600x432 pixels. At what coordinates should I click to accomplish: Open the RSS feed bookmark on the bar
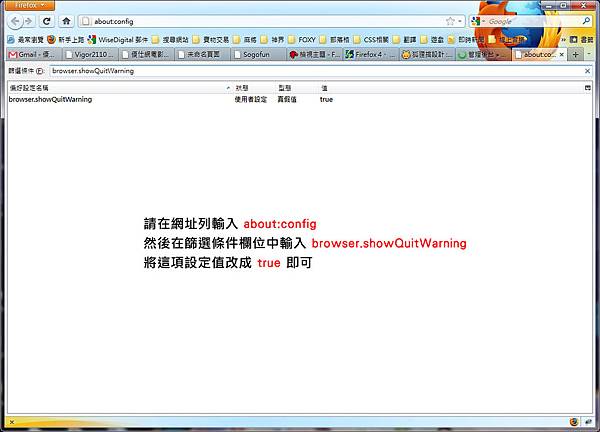click(466, 39)
